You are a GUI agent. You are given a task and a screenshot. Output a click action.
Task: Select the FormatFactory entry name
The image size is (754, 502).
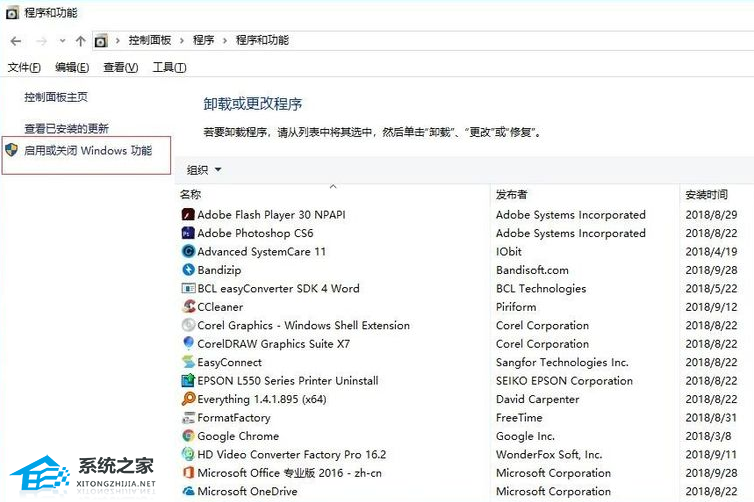tap(234, 417)
